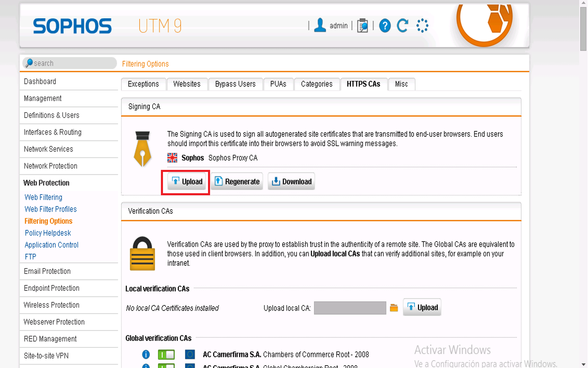Screen dimensions: 588x368
Task: Open Policy Helpdesk link
Action: point(48,233)
